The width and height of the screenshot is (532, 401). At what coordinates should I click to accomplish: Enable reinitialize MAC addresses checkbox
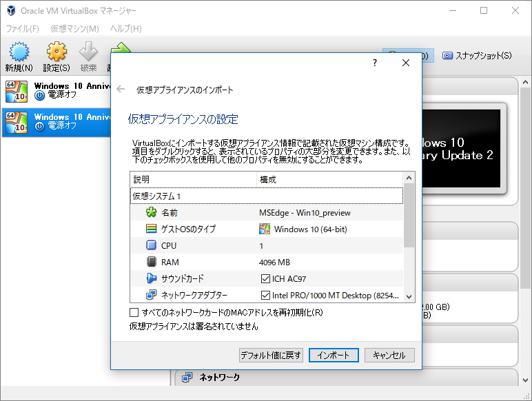pyautogui.click(x=134, y=312)
